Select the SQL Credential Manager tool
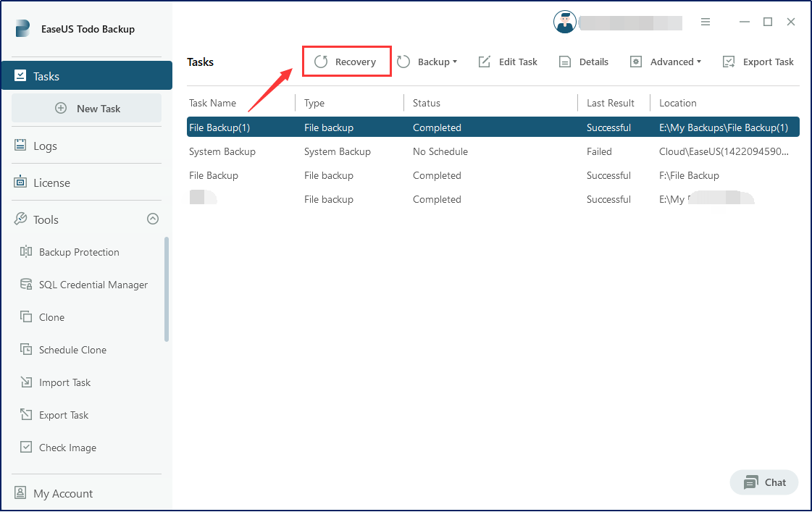The height and width of the screenshot is (512, 812). click(x=91, y=285)
